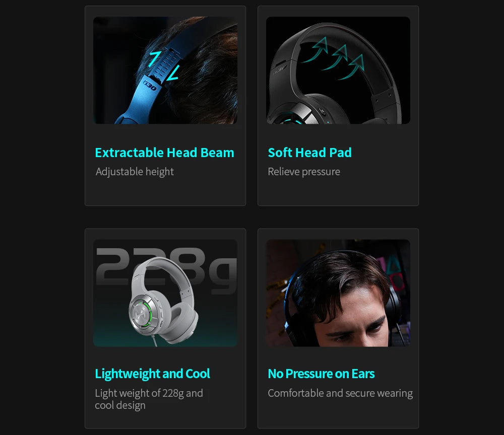The height and width of the screenshot is (435, 504).
Task: Select the Extractable Head Beam heading
Action: [x=165, y=153]
